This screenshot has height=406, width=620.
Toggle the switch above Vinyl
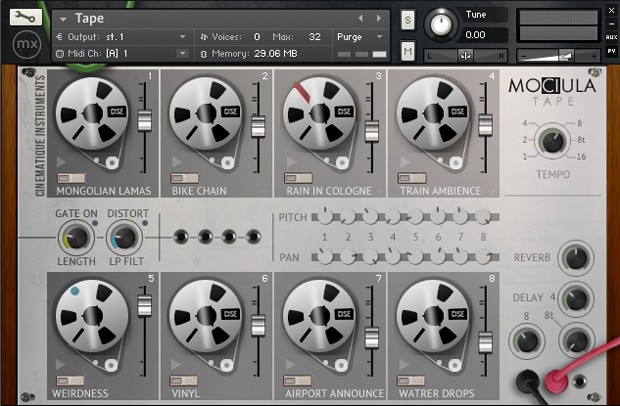pyautogui.click(x=183, y=381)
